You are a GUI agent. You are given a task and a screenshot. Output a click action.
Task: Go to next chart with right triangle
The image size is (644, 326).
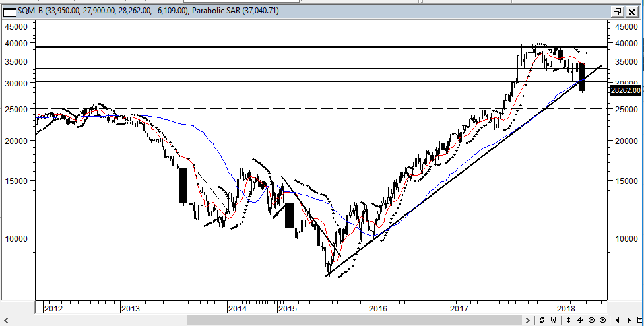(629, 320)
